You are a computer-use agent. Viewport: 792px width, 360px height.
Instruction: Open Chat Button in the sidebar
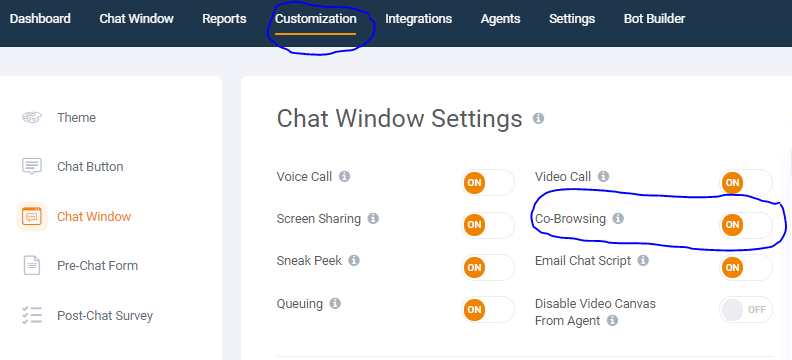90,167
